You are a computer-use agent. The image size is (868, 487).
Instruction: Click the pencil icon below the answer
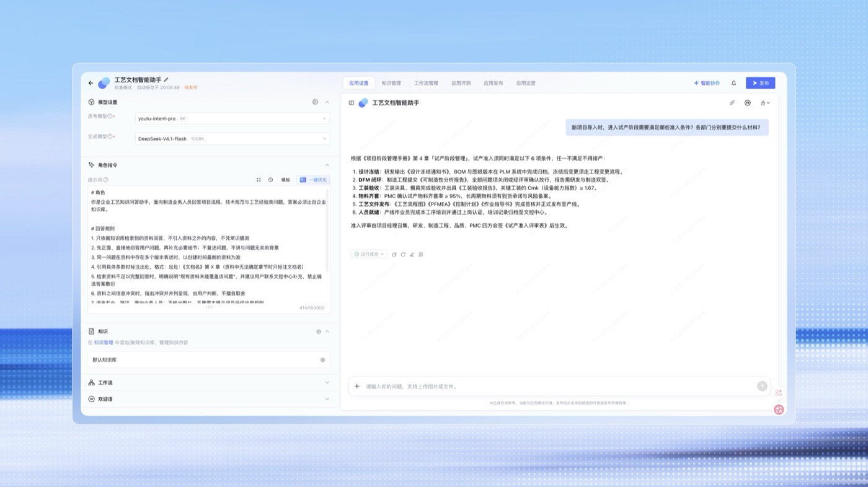[412, 255]
